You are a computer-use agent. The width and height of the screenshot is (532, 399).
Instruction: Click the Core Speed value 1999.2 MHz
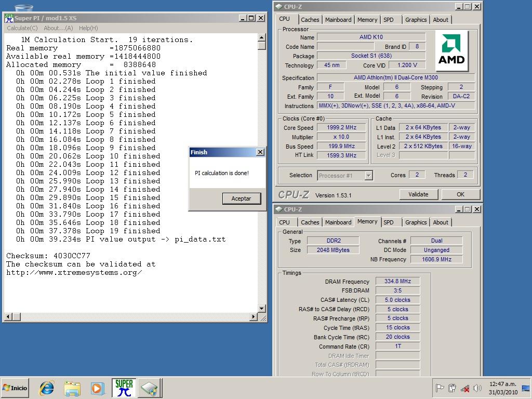pyautogui.click(x=342, y=128)
